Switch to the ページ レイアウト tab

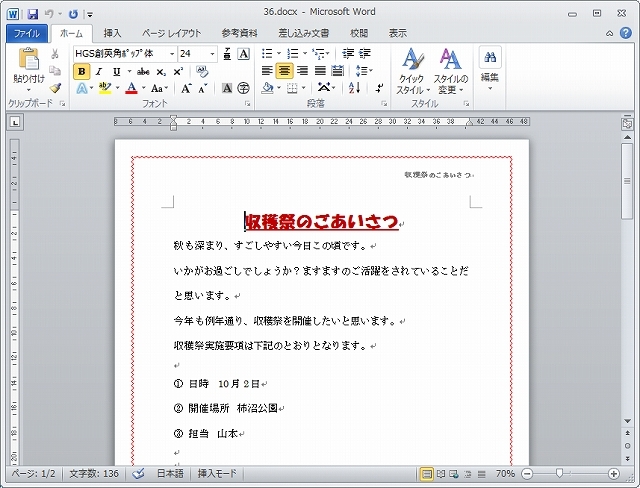coord(171,34)
